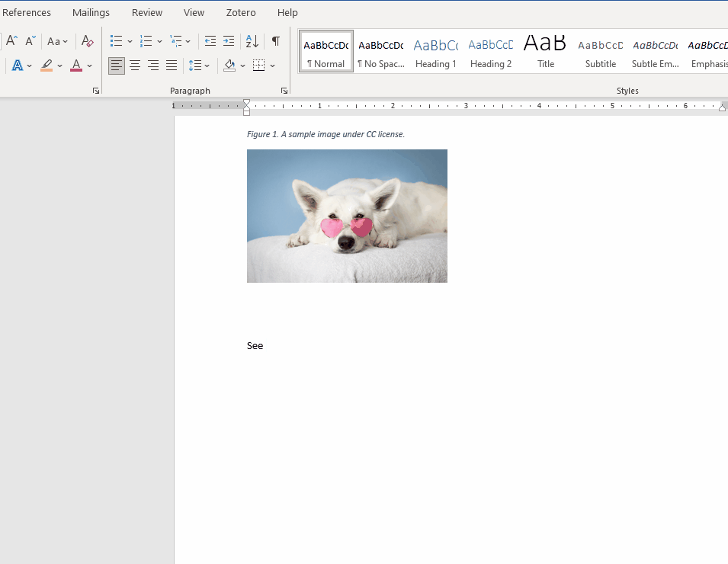Apply bullet list formatting
This screenshot has width=728, height=564.
[116, 41]
